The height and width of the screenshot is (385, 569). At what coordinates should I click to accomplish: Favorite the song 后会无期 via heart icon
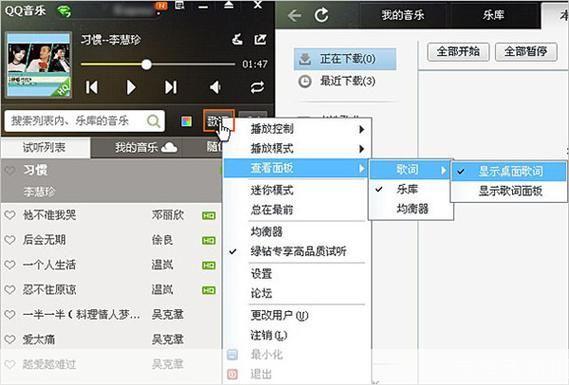point(10,240)
